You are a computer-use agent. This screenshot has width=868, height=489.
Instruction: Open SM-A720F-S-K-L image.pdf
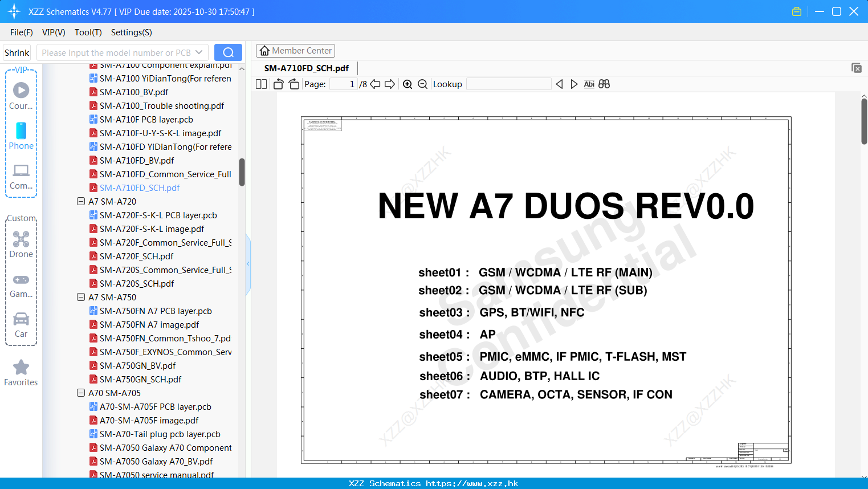point(152,229)
